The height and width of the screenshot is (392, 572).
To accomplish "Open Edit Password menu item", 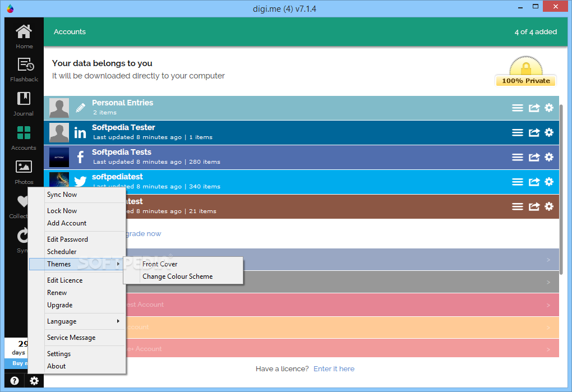I will 67,239.
